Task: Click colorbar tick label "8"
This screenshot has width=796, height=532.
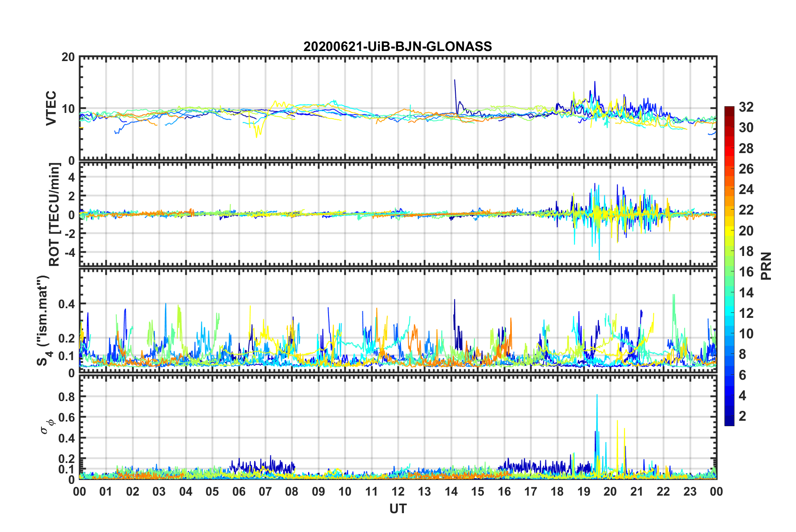Action: tap(742, 354)
